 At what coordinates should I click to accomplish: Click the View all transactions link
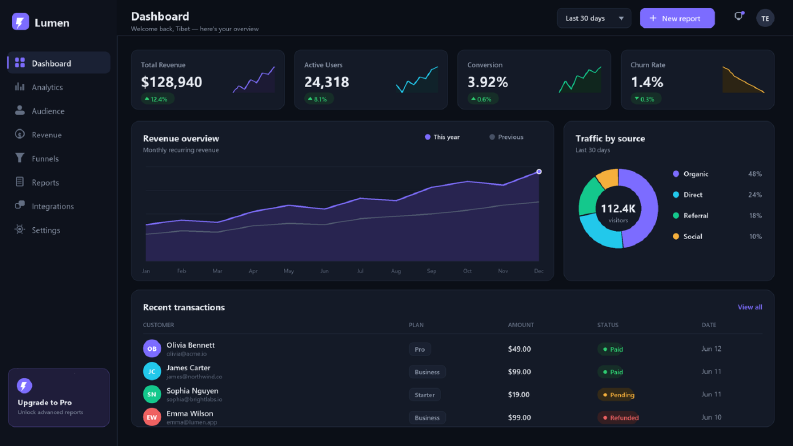coord(750,307)
